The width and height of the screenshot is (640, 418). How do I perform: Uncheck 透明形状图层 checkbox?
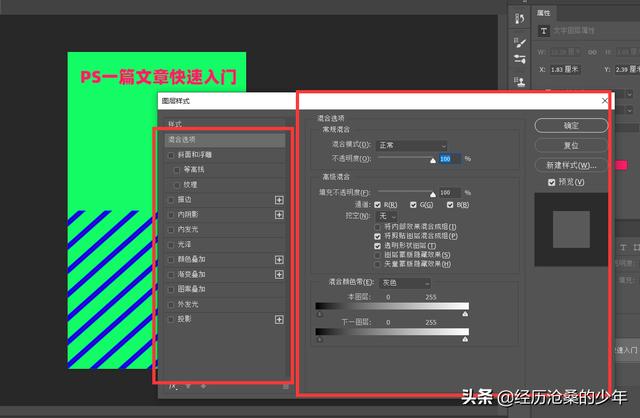point(378,246)
